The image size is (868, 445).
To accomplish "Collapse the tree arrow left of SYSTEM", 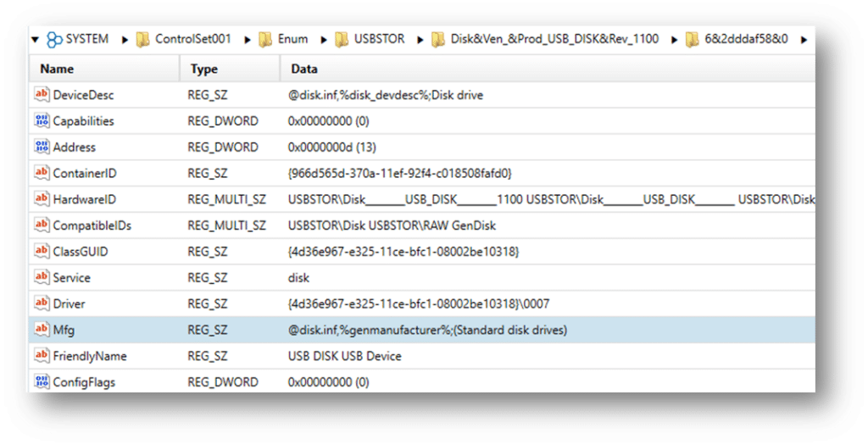I will (x=36, y=40).
